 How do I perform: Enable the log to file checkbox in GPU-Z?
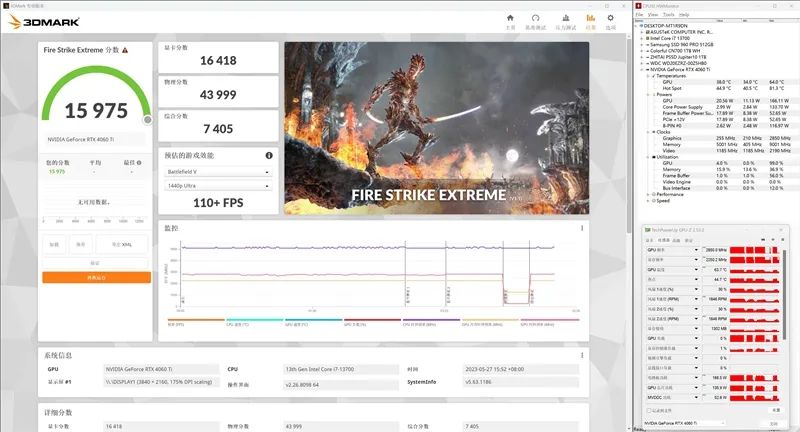(x=649, y=410)
